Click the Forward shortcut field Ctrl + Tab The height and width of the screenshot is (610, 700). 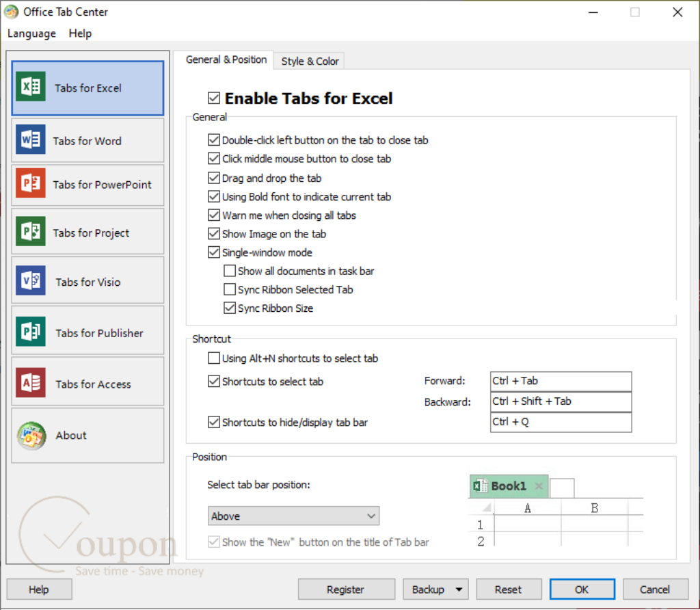coord(561,382)
